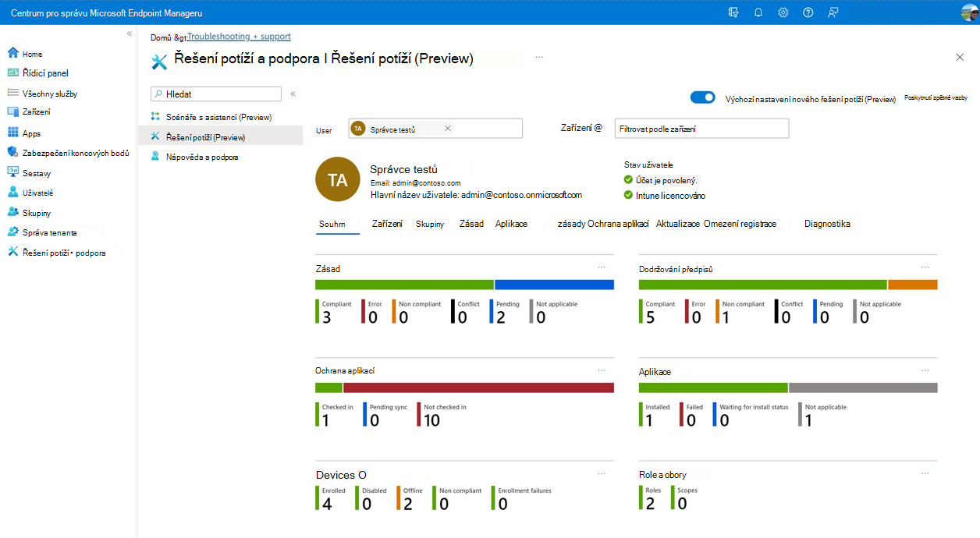980x538 pixels.
Task: Click Offline devices count 2
Action: pyautogui.click(x=408, y=504)
